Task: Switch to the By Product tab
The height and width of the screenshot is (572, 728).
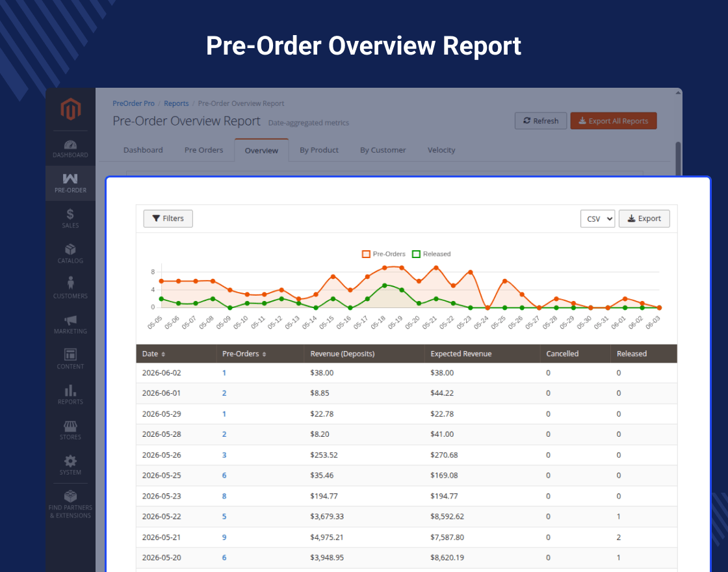Action: tap(319, 150)
